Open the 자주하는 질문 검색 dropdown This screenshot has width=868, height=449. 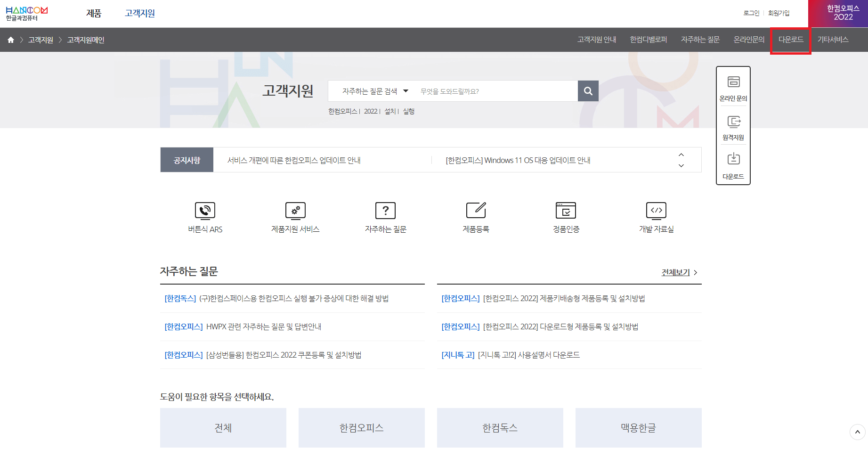tap(374, 91)
